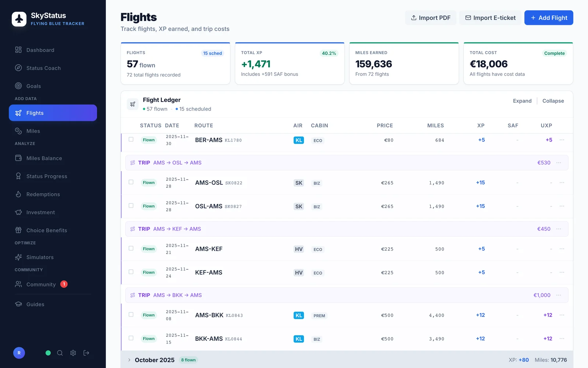Click the ROUTE column header
The height and width of the screenshot is (368, 588).
tap(204, 125)
